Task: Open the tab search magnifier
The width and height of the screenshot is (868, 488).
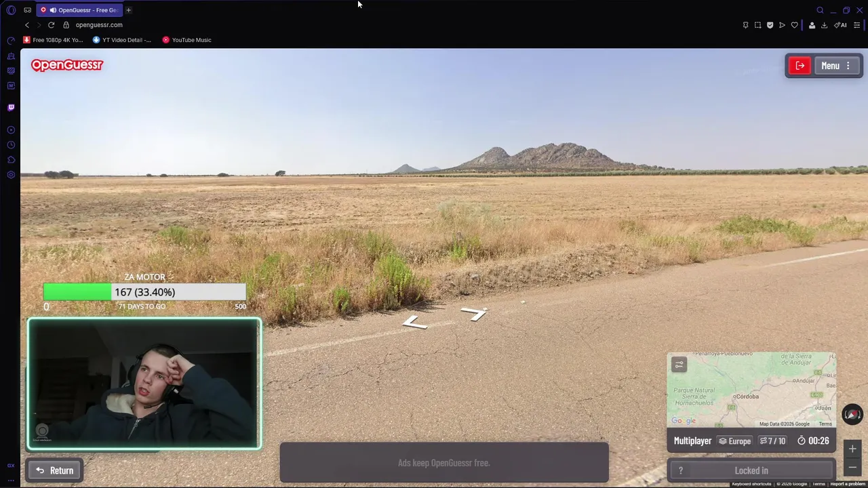Action: [820, 10]
